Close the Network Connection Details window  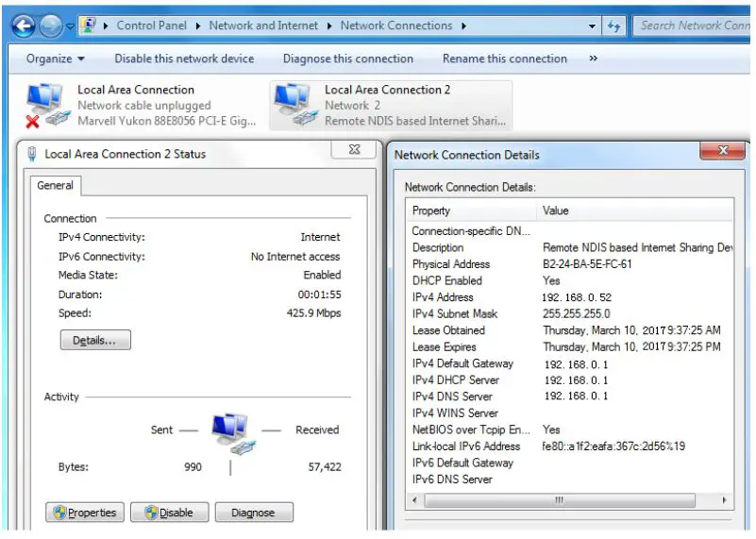coord(722,150)
